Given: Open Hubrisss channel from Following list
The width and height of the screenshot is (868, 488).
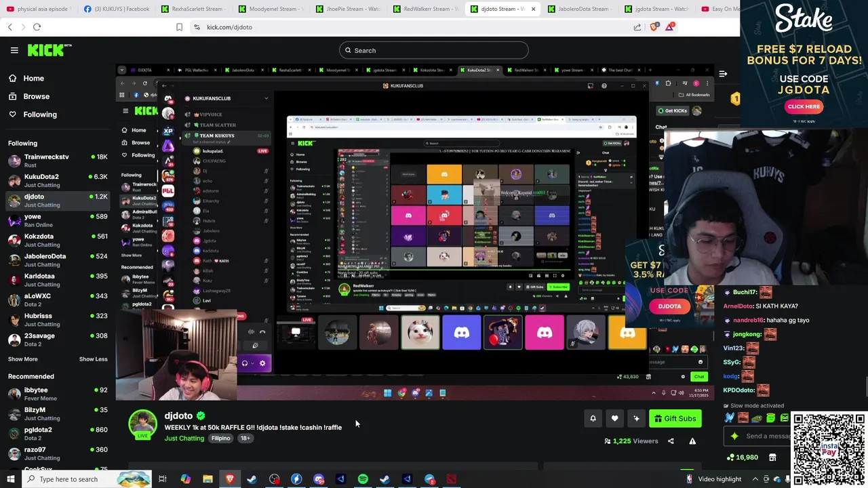Looking at the screenshot, I should (x=58, y=319).
